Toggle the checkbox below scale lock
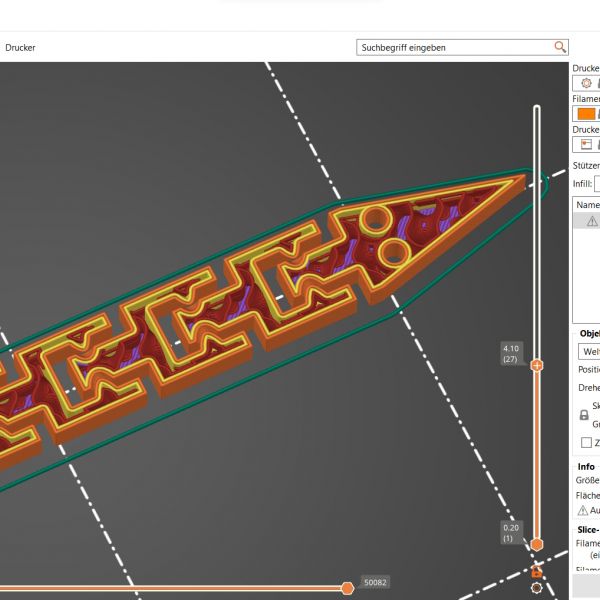This screenshot has height=600, width=600. click(586, 442)
